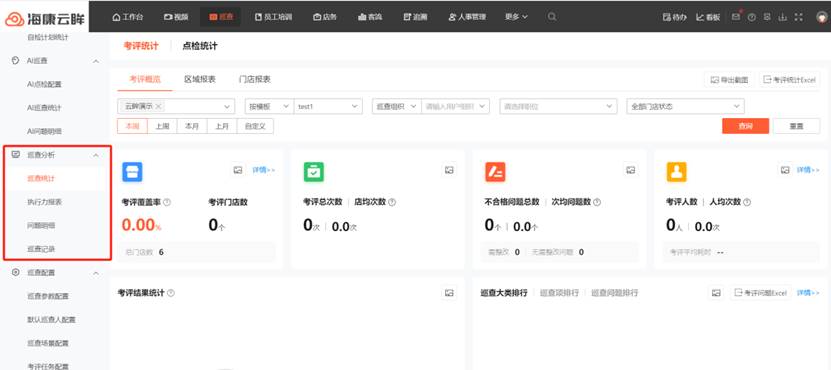Select the 上周 time range
831x370 pixels.
pyautogui.click(x=162, y=126)
